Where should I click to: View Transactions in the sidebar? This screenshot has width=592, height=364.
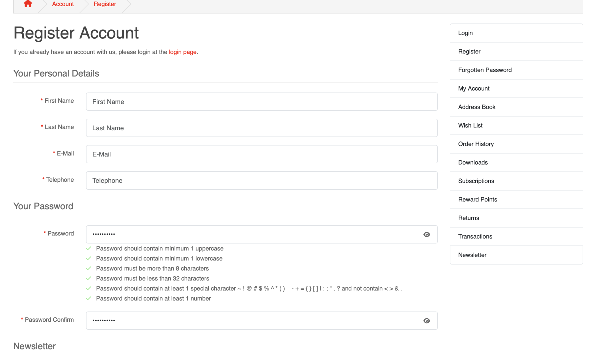516,236
